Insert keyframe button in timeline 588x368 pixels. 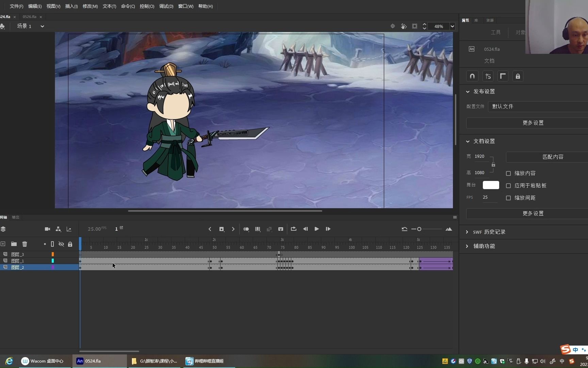[222, 229]
